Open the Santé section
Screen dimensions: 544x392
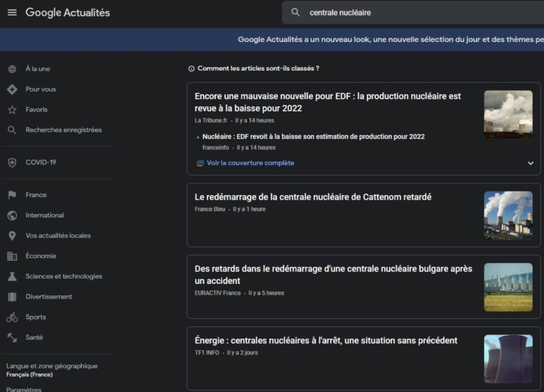coord(34,337)
